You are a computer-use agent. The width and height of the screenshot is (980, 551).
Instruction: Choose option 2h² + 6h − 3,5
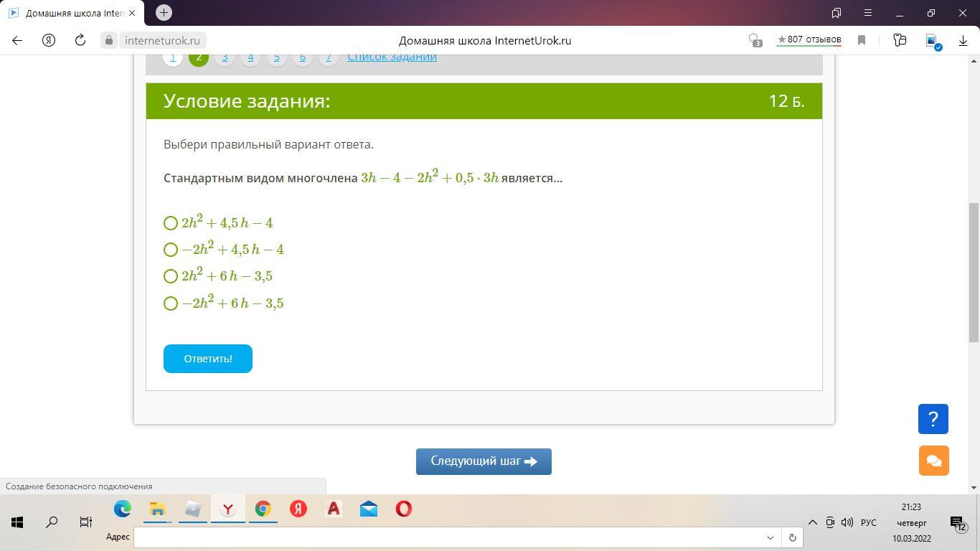tap(171, 276)
